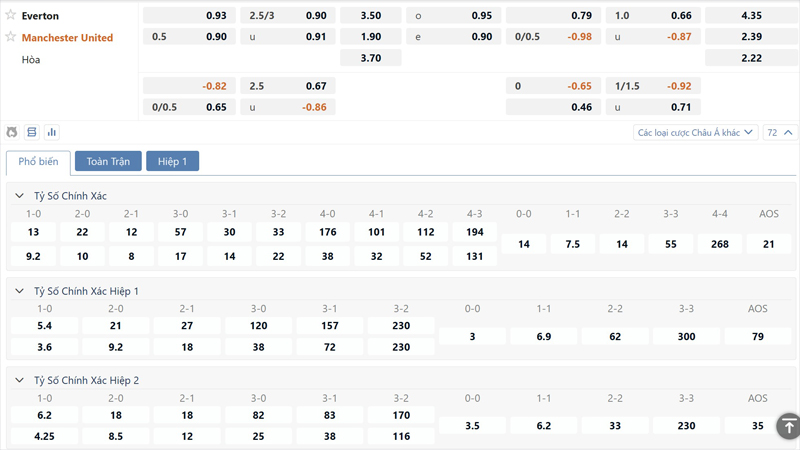Click the jersey icon below the odds table
The image size is (800, 450).
pyautogui.click(x=12, y=132)
